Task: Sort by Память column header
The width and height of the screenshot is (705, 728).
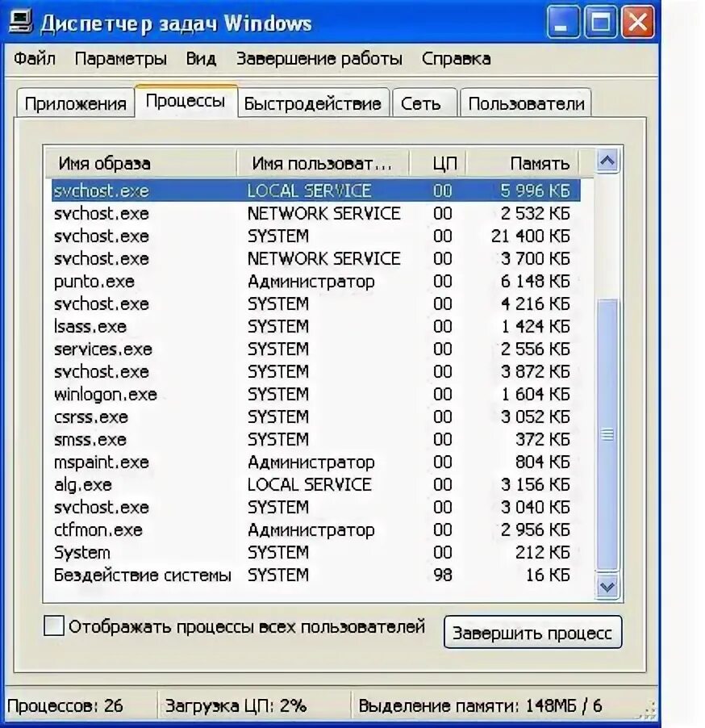Action: pyautogui.click(x=523, y=163)
